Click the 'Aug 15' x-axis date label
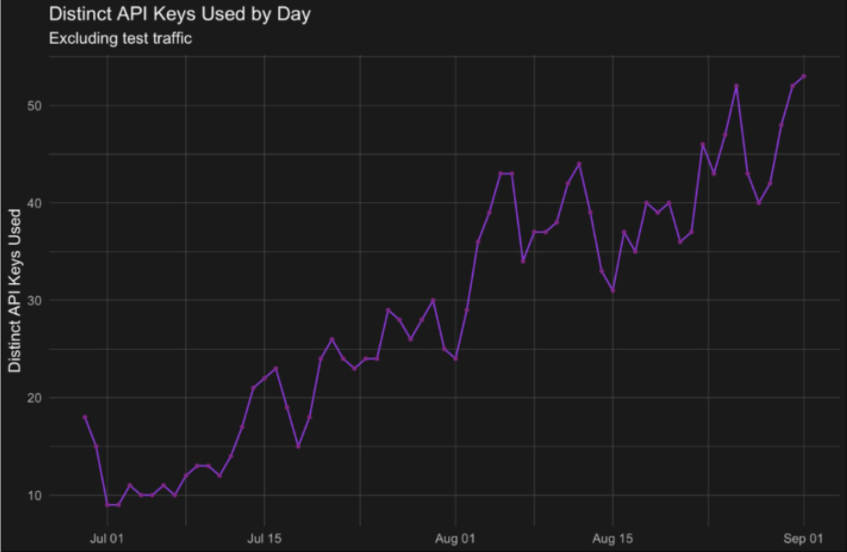The width and height of the screenshot is (847, 552). click(613, 539)
